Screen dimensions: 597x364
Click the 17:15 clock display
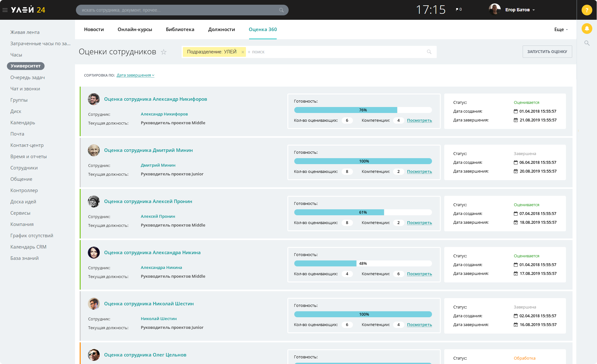pos(431,10)
